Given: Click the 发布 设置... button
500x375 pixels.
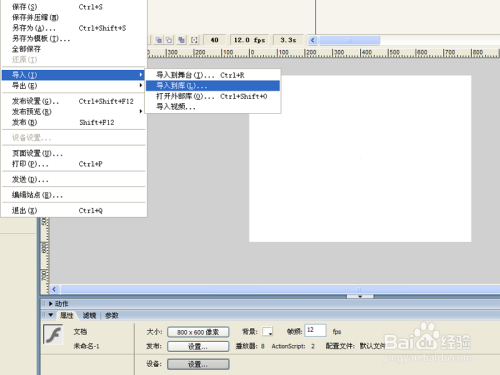Looking at the screenshot, I should pyautogui.click(x=198, y=347).
